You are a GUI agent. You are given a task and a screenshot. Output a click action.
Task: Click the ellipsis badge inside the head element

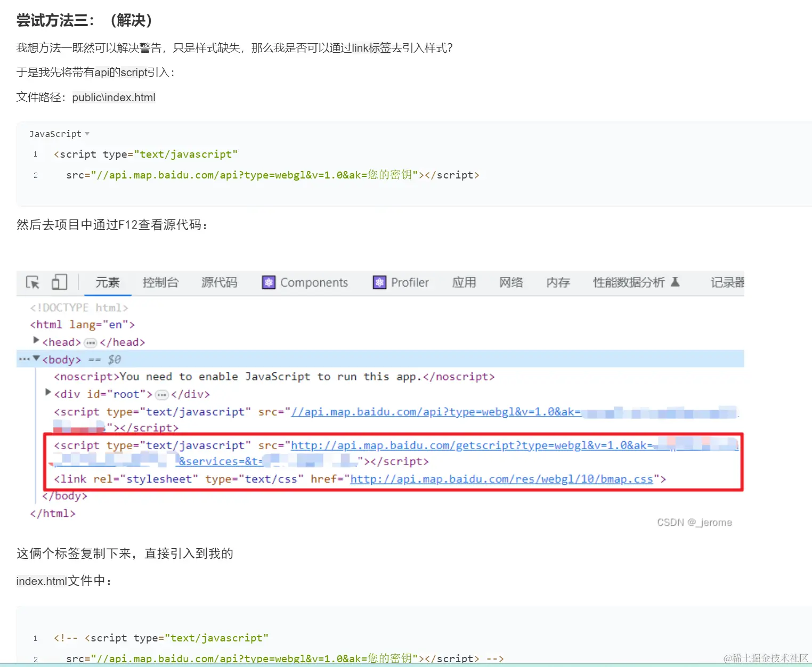click(91, 343)
